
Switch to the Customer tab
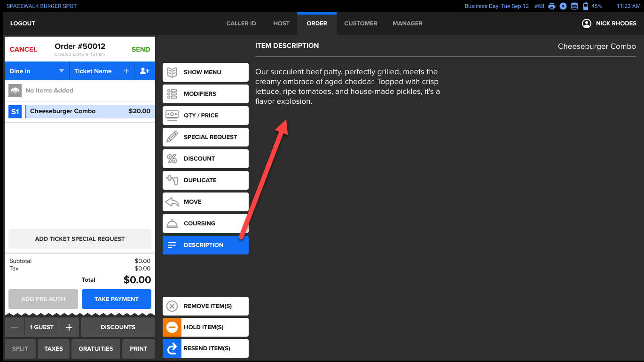[x=361, y=23]
